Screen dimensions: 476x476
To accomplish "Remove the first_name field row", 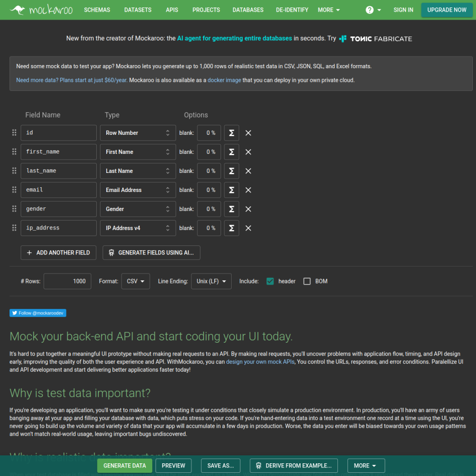I will pos(248,152).
